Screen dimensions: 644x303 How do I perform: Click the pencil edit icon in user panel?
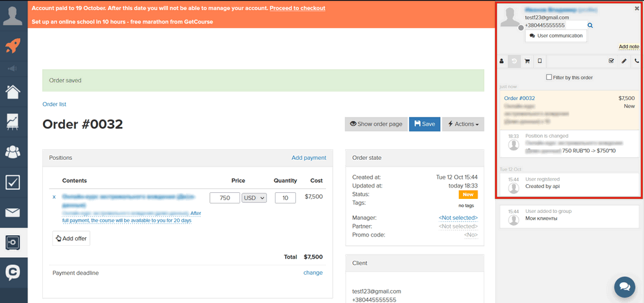[624, 61]
